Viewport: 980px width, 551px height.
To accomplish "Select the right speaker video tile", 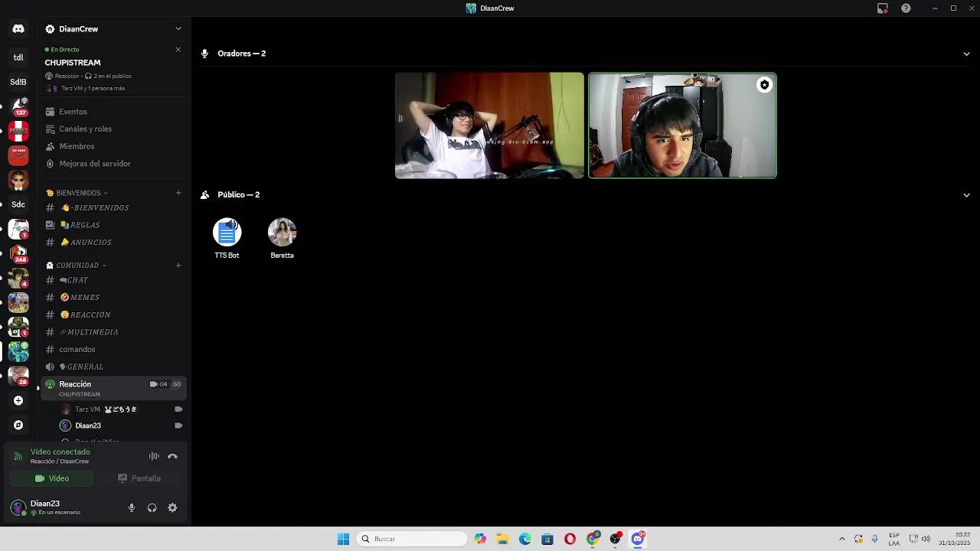I will [x=682, y=126].
